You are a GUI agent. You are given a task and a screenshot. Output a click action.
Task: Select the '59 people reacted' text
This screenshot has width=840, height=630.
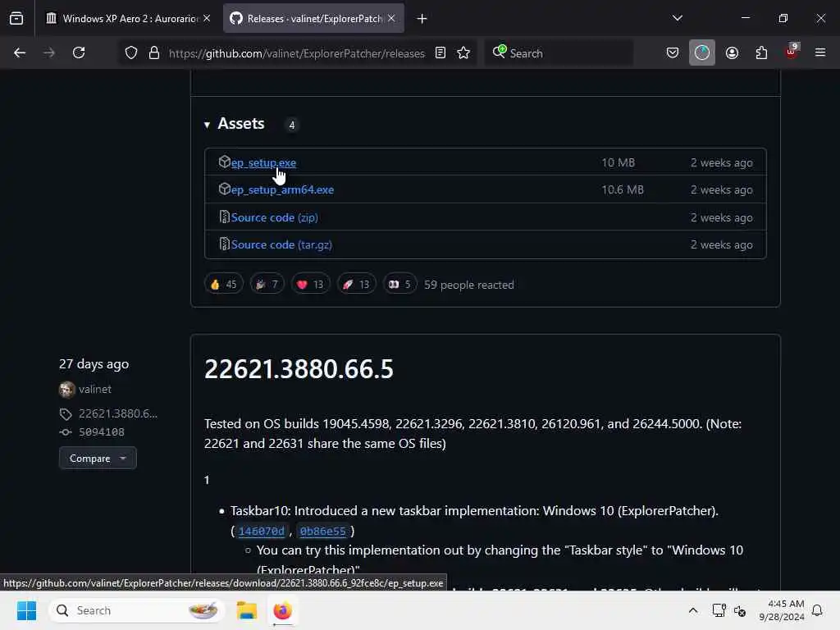[468, 285]
